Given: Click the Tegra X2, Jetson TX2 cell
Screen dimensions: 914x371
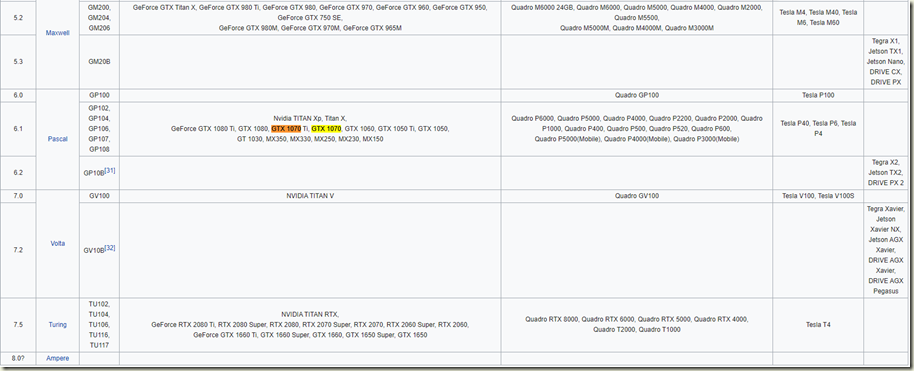Looking at the screenshot, I should pyautogui.click(x=885, y=173).
